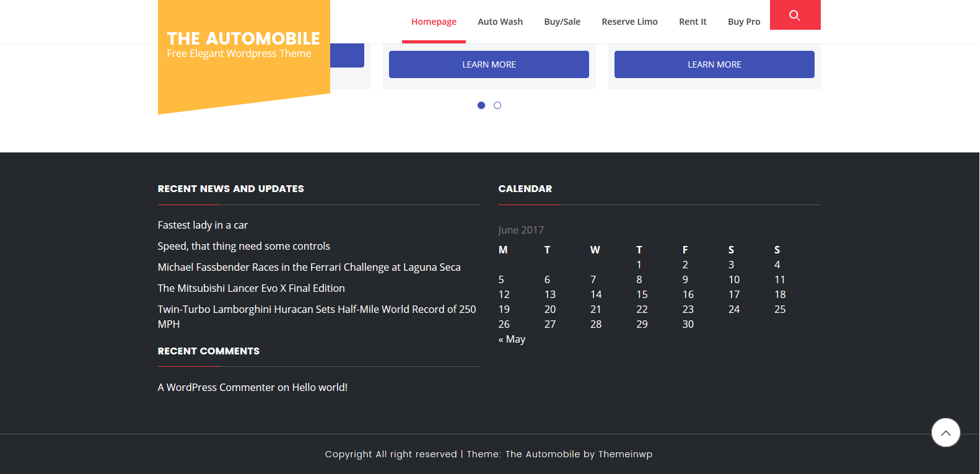The height and width of the screenshot is (474, 980).
Task: Open the 'Fastest lady in a car' post
Action: (x=203, y=225)
